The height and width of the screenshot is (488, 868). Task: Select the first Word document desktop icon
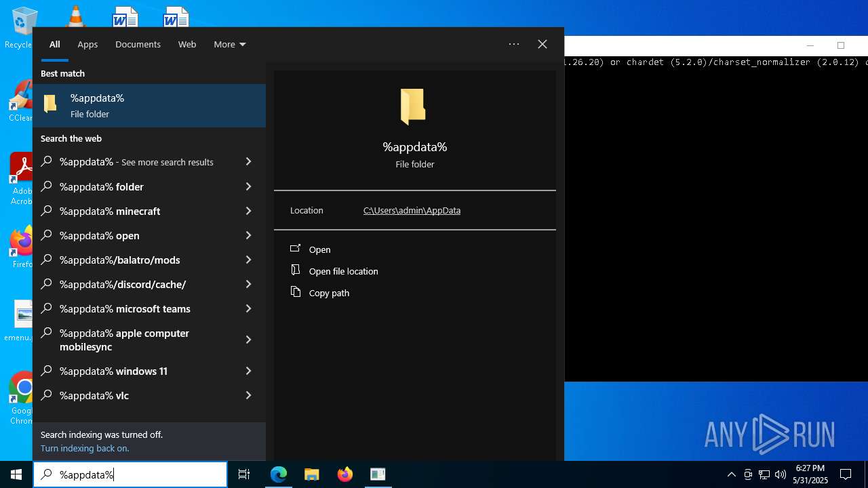pyautogui.click(x=125, y=16)
